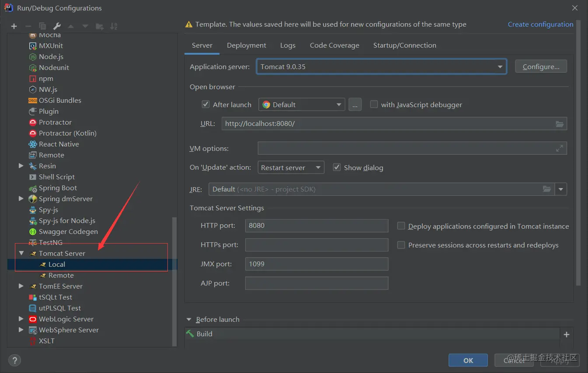Click the JMX port field
The height and width of the screenshot is (373, 588).
[317, 264]
